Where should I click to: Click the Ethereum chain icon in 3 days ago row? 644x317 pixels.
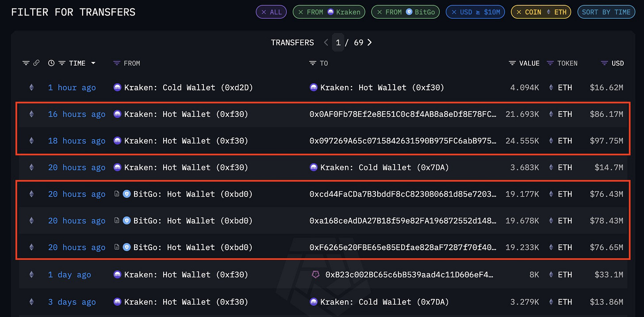click(31, 302)
